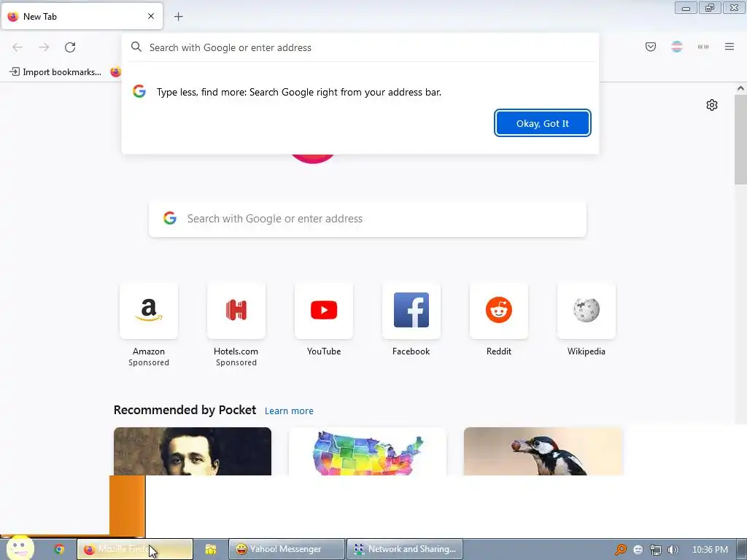The height and width of the screenshot is (560, 747).
Task: Click Import bookmarks toolbar item
Action: click(x=55, y=72)
